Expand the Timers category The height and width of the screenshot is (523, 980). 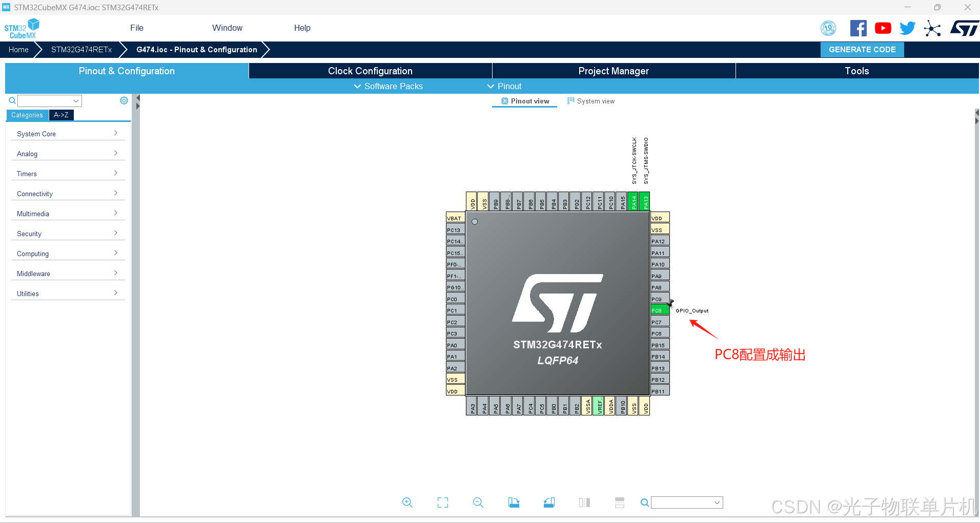pyautogui.click(x=68, y=174)
